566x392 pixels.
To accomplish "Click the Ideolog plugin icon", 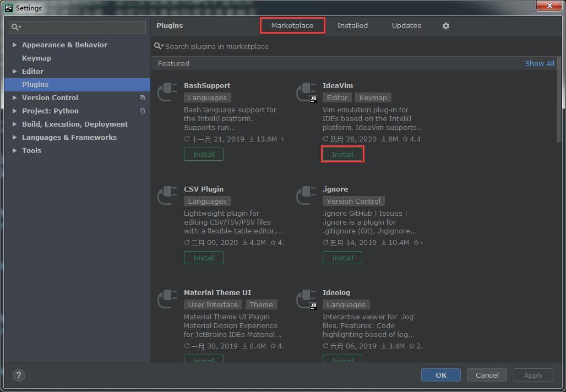I will click(x=306, y=300).
